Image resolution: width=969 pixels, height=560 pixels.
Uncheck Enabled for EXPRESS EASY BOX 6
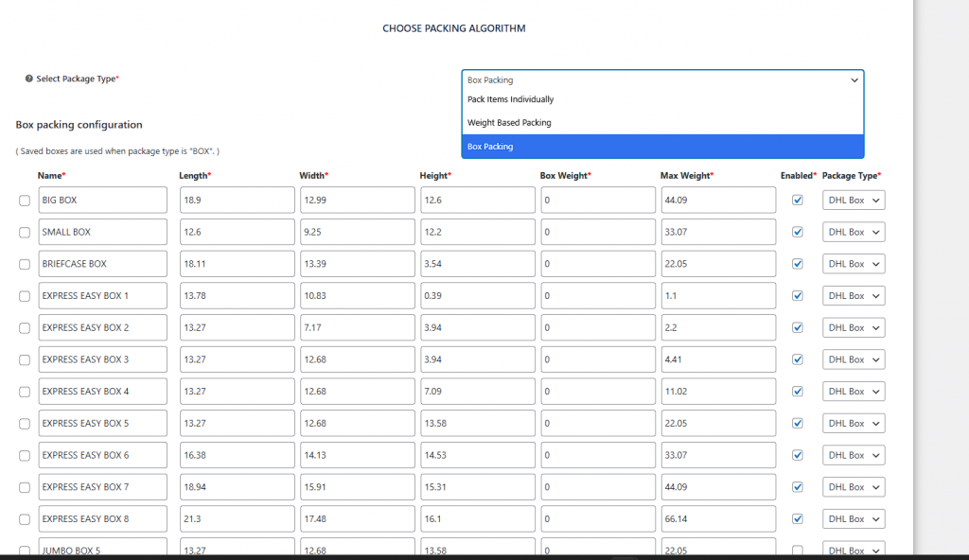(798, 455)
